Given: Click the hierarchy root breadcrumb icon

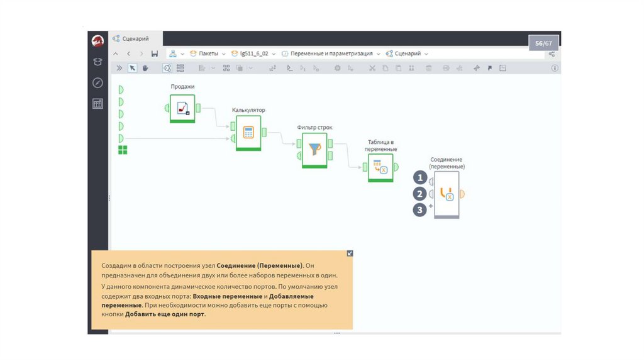Looking at the screenshot, I should [173, 54].
